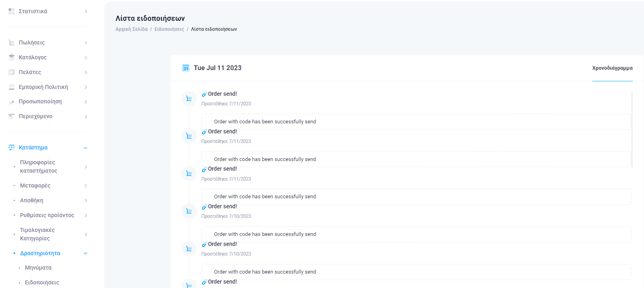The width and height of the screenshot is (644, 288).
Task: Expand the Αποθήκη submenu arrow
Action: (x=86, y=201)
